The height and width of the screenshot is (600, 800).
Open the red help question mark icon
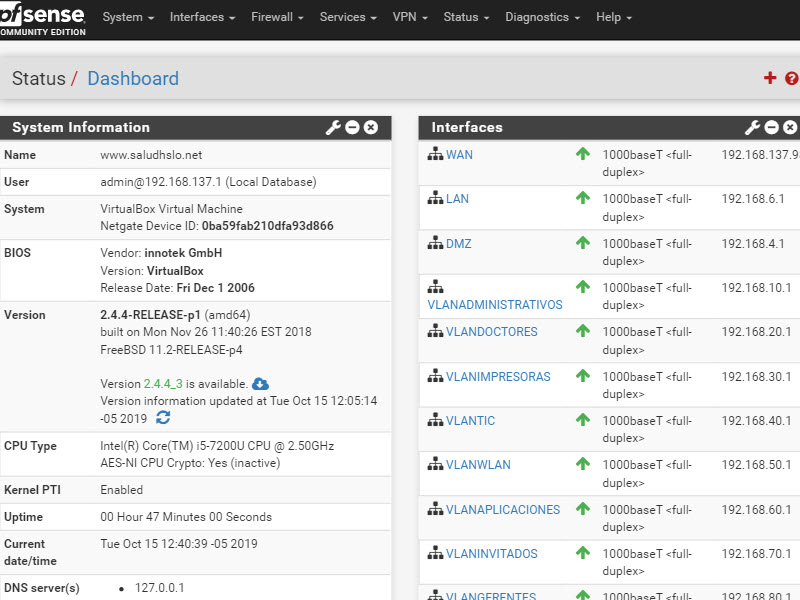click(x=792, y=78)
